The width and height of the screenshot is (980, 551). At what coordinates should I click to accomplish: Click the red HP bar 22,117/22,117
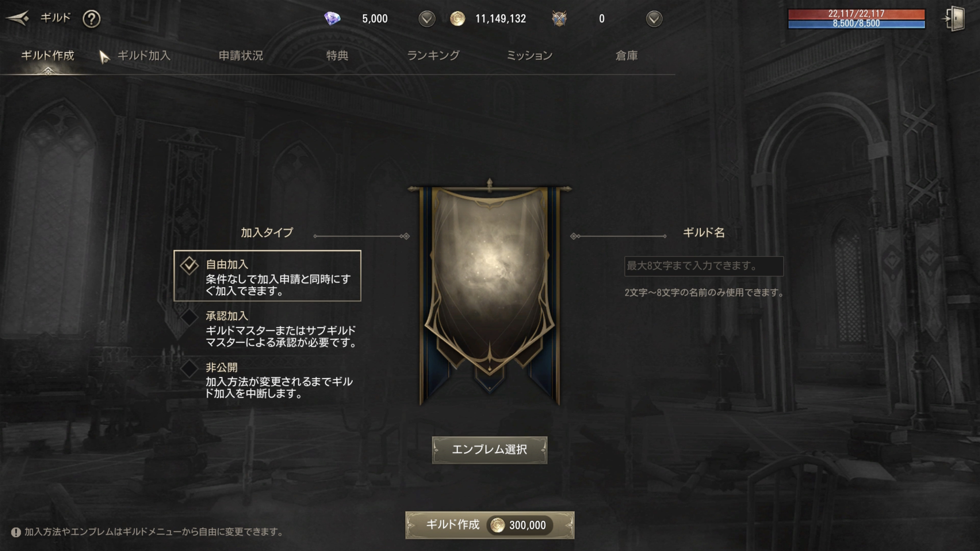tap(856, 14)
